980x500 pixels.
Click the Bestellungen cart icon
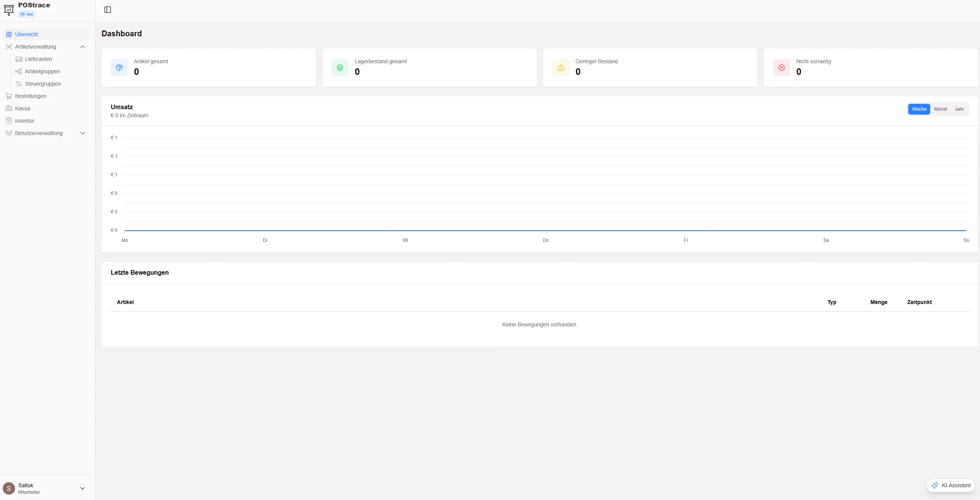click(9, 96)
